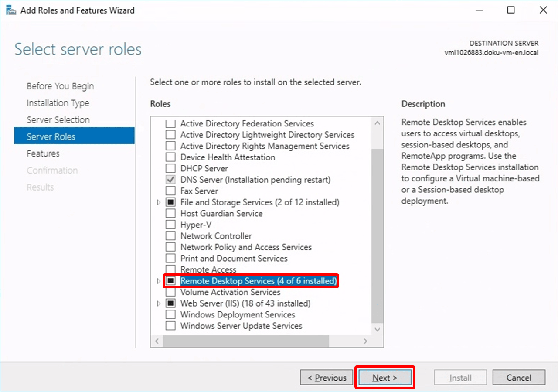This screenshot has height=392, width=558.
Task: Toggle Remote Desktop Services checkbox
Action: pos(171,281)
